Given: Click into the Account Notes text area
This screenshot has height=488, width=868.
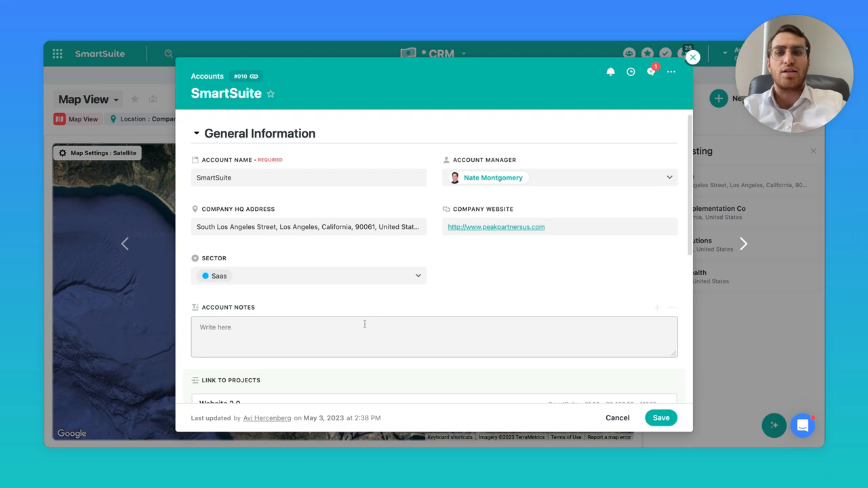Looking at the screenshot, I should coord(434,337).
